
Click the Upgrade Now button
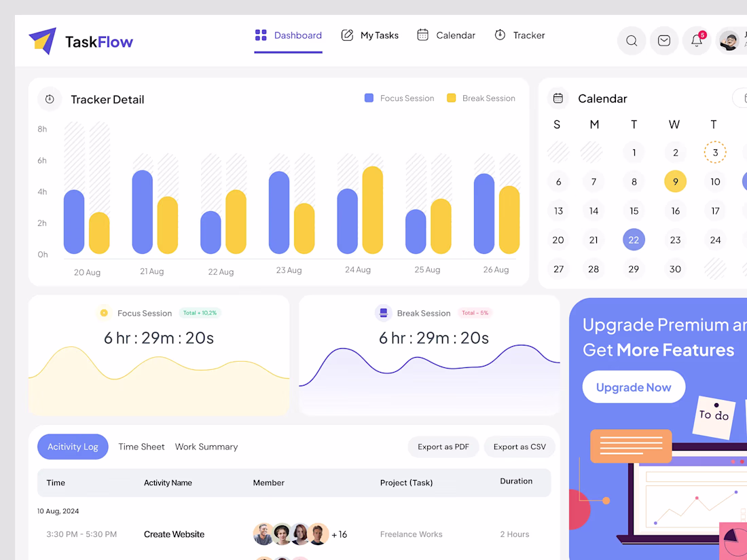point(634,387)
